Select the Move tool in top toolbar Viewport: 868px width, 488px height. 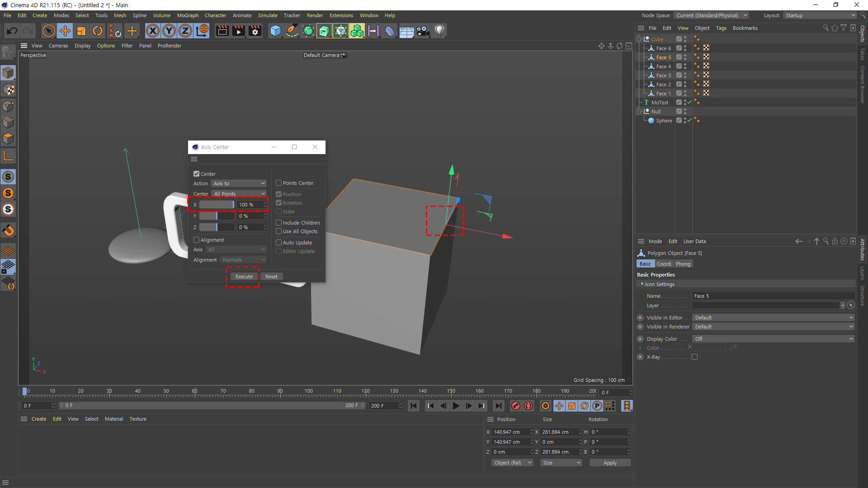click(x=65, y=31)
